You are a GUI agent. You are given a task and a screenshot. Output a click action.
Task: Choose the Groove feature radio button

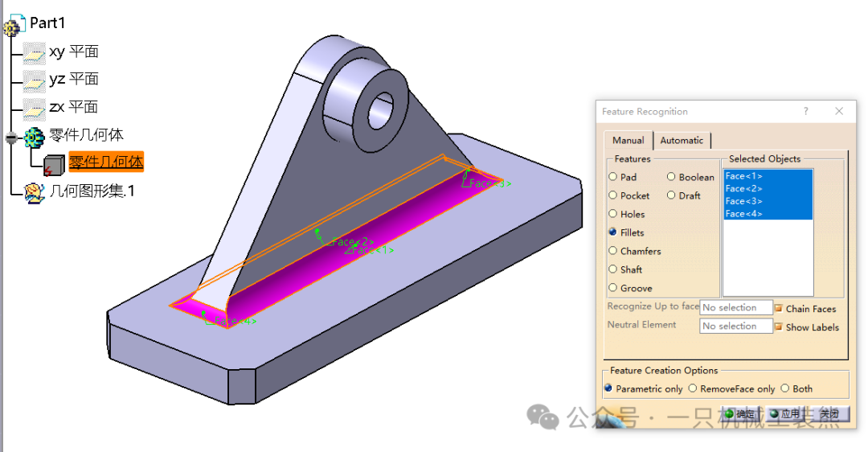point(612,287)
